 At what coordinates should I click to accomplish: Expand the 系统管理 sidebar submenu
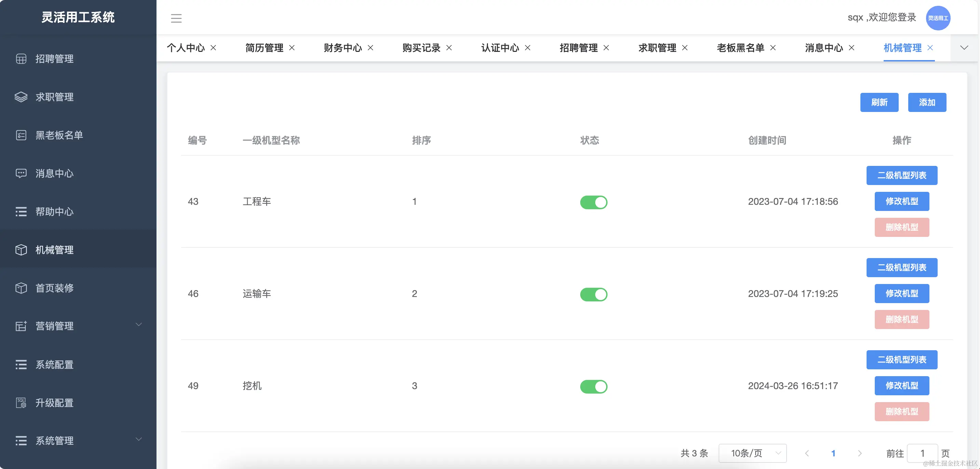(139, 439)
